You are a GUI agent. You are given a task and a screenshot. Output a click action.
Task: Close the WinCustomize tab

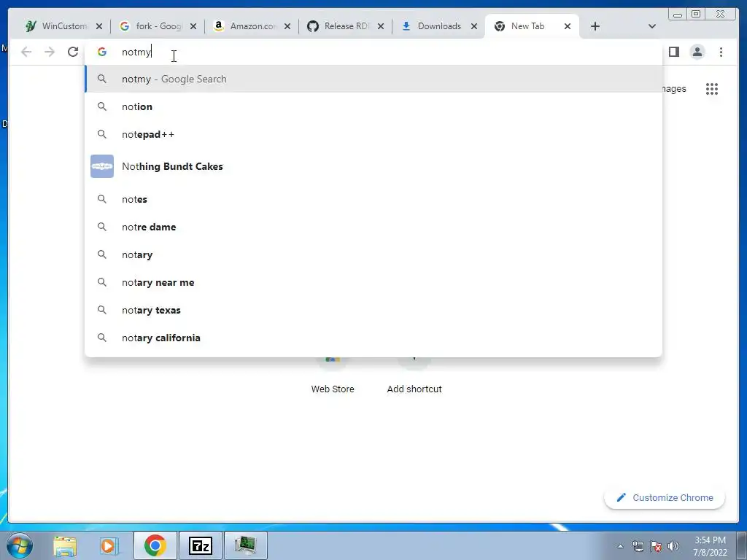click(x=99, y=26)
